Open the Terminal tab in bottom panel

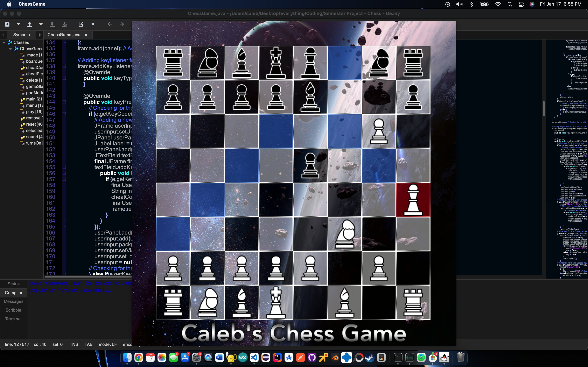pos(13,319)
